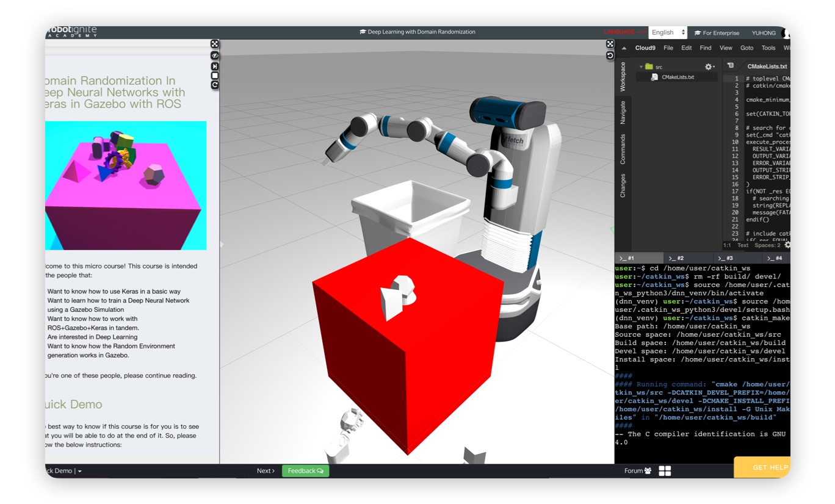Click the stop square simulation button
The image size is (835, 504).
[x=215, y=76]
